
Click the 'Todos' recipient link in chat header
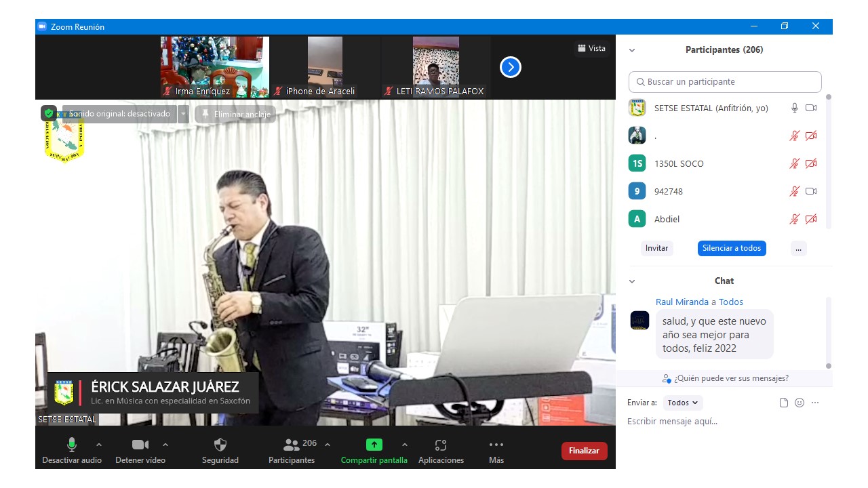pos(731,302)
